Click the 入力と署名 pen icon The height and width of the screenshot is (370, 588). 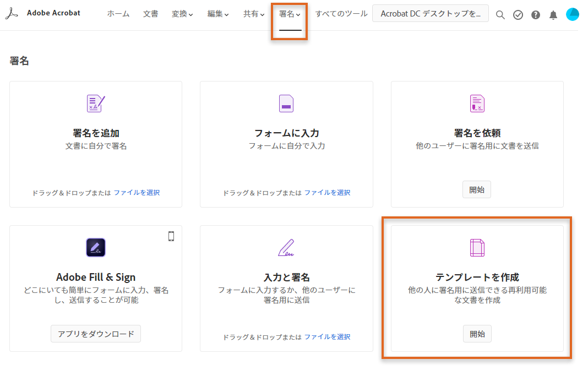point(286,248)
